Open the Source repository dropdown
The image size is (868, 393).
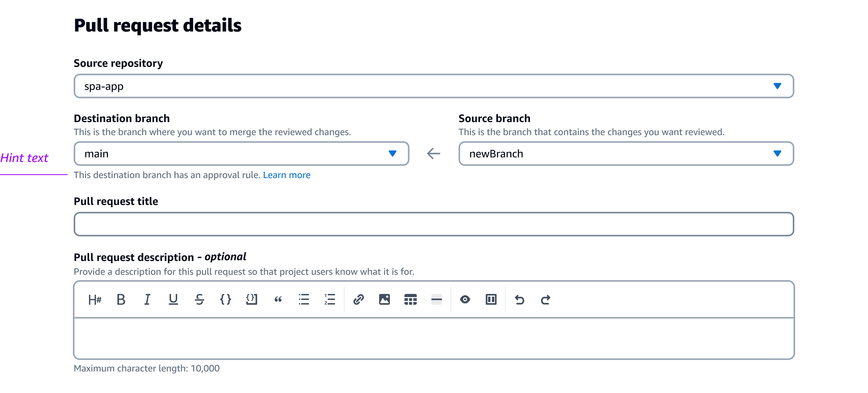coord(434,86)
